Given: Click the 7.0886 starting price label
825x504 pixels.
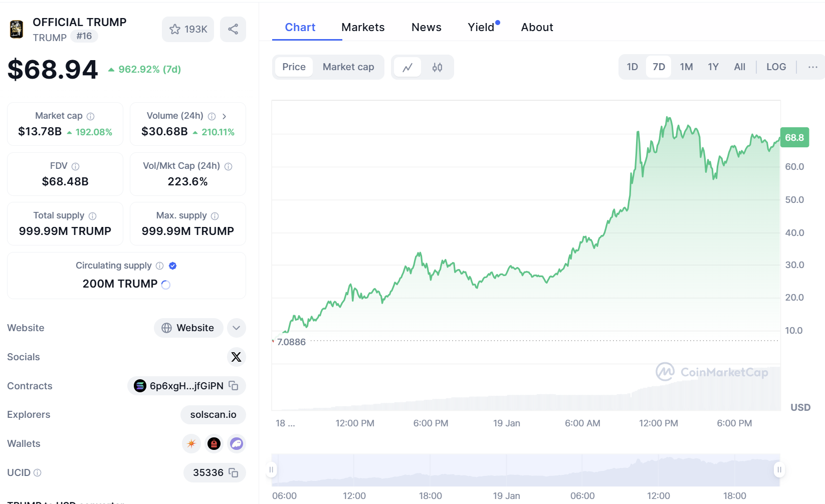Looking at the screenshot, I should pos(291,342).
